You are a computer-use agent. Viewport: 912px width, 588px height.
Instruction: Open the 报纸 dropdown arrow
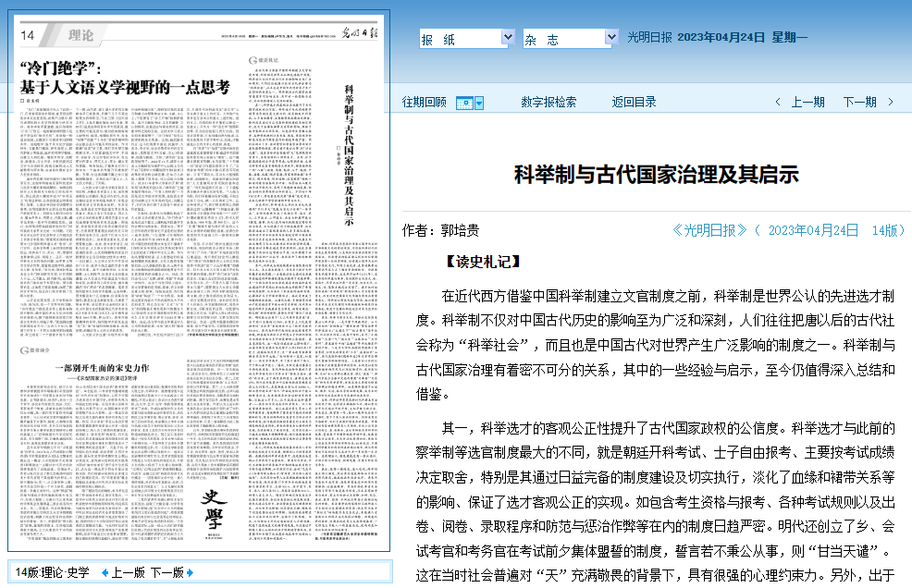508,37
